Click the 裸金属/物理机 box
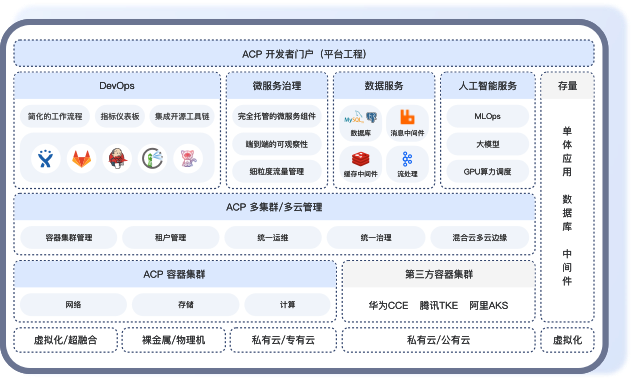634x380 pixels. (x=174, y=340)
